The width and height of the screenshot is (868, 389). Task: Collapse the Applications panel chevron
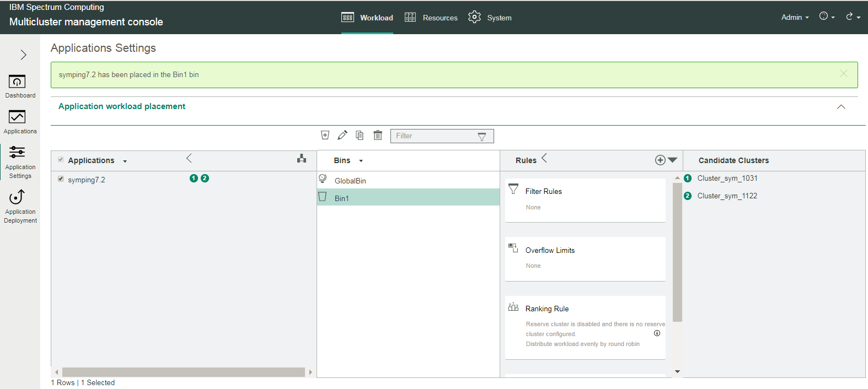pos(189,158)
